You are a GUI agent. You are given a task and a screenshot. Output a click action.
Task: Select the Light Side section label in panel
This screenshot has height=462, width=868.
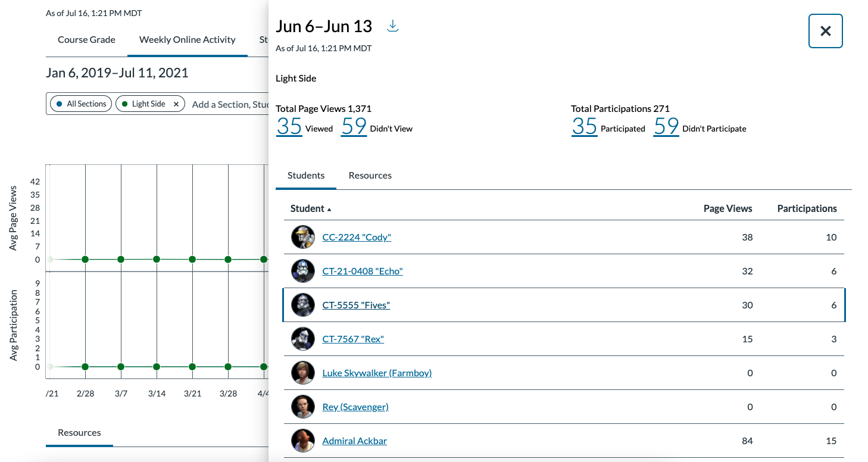point(296,78)
